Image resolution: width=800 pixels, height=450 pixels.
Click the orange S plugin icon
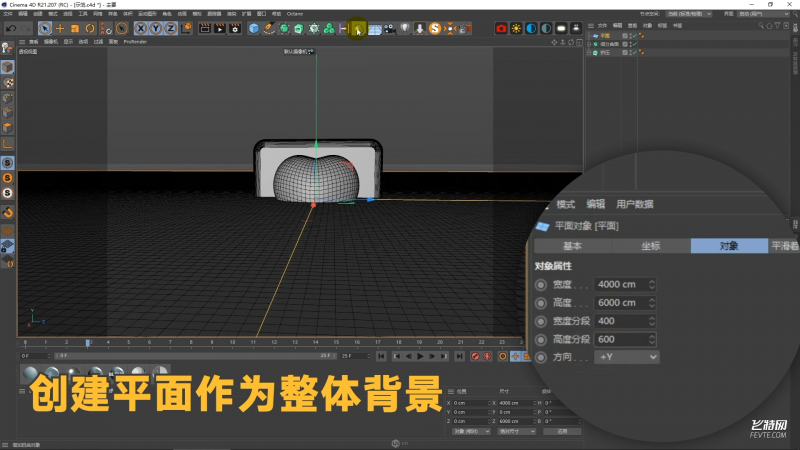pos(435,29)
